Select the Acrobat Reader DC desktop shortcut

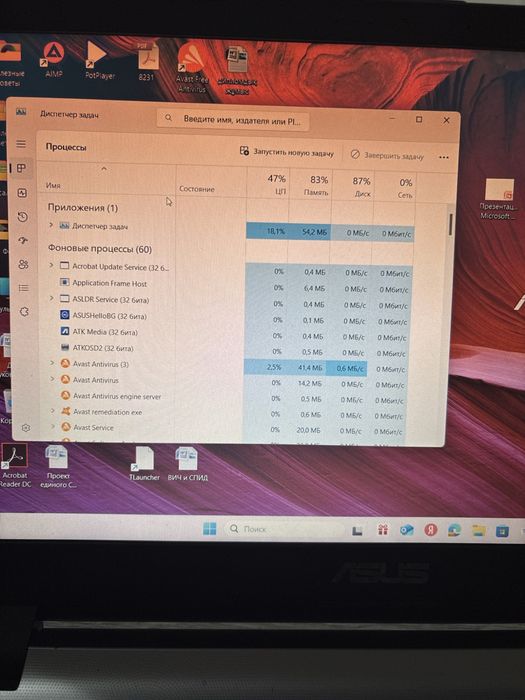tap(15, 467)
